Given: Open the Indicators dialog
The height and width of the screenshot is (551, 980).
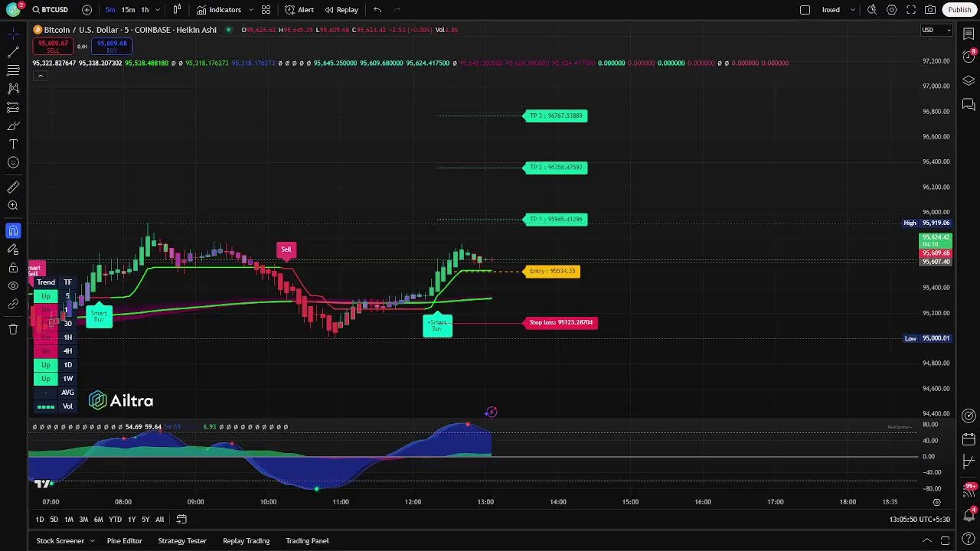Looking at the screenshot, I should tap(219, 10).
